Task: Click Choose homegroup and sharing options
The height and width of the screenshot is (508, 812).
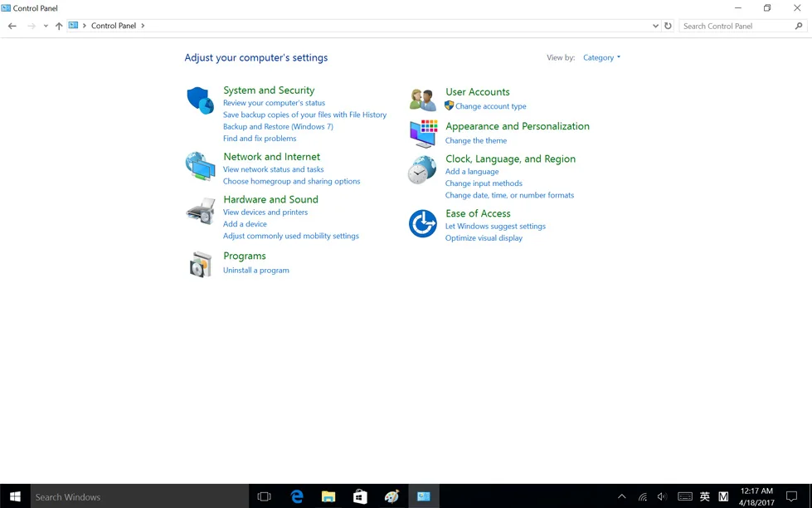Action: click(x=292, y=181)
